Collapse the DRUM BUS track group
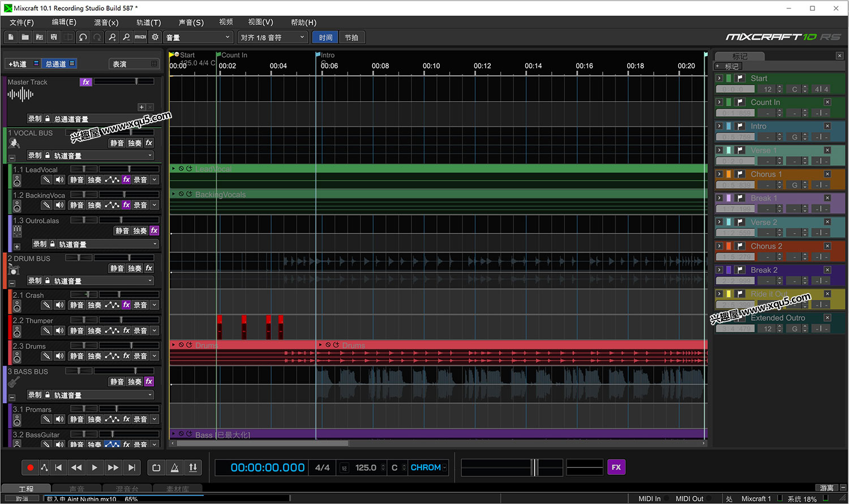 click(x=12, y=283)
